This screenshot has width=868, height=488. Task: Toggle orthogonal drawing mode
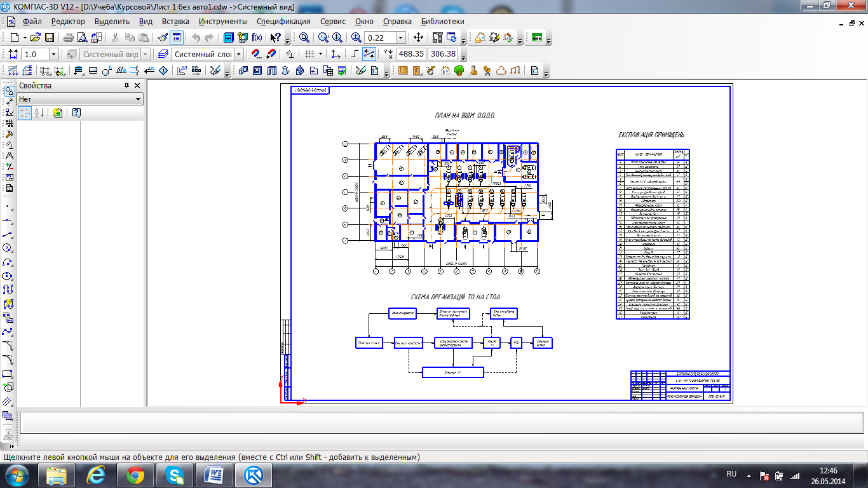pyautogui.click(x=355, y=54)
